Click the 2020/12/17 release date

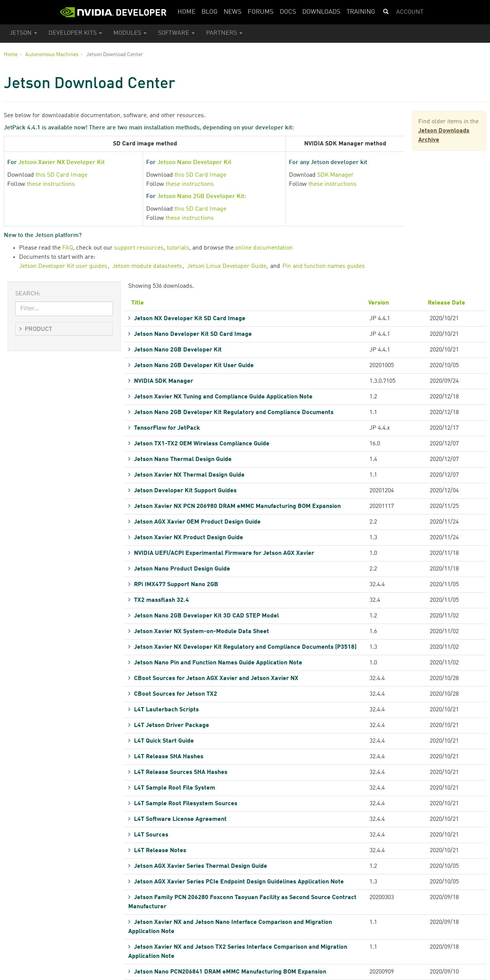click(x=444, y=428)
